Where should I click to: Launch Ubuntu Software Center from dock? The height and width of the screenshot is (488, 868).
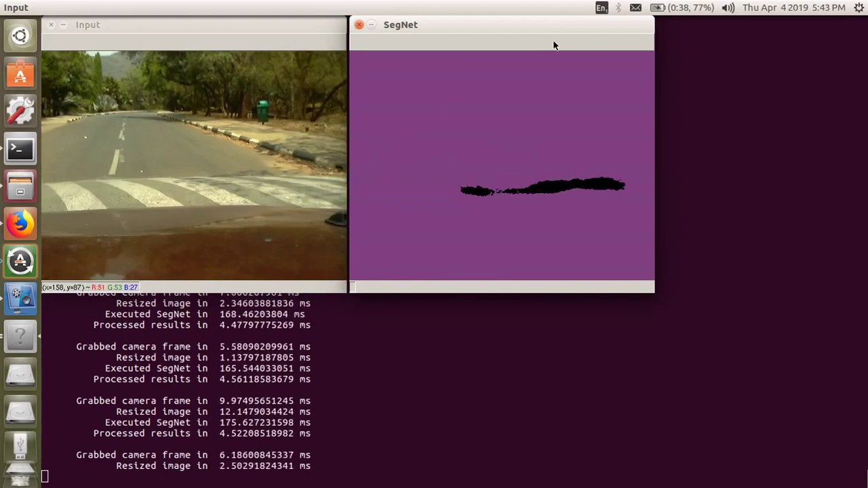[x=20, y=73]
